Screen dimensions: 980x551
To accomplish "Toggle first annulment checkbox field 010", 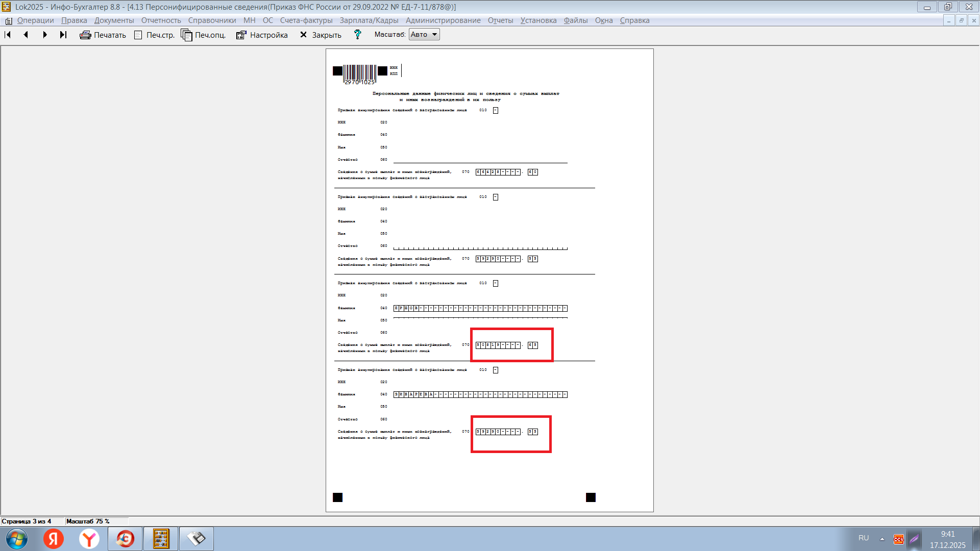I will [495, 110].
